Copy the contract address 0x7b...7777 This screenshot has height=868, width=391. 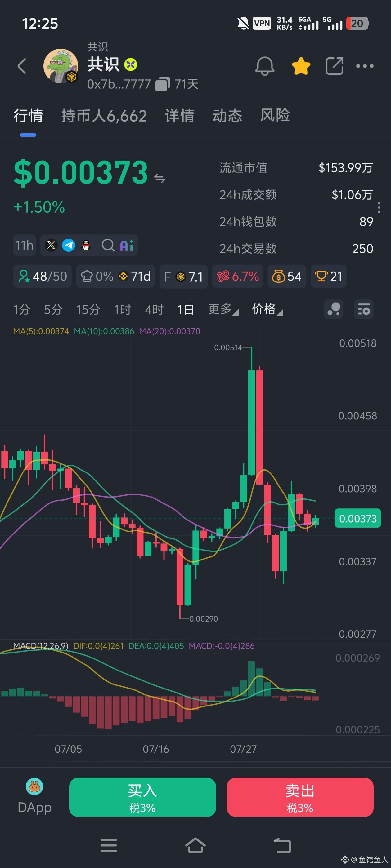pos(163,84)
